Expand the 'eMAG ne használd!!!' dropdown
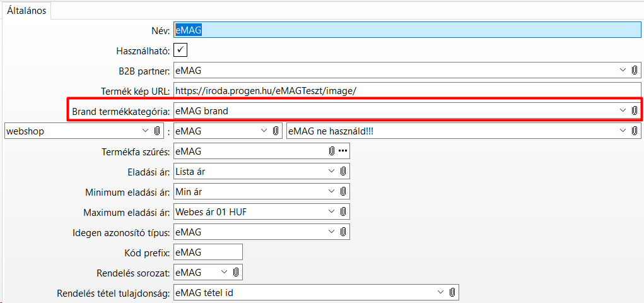This screenshot has height=303, width=644. [622, 131]
